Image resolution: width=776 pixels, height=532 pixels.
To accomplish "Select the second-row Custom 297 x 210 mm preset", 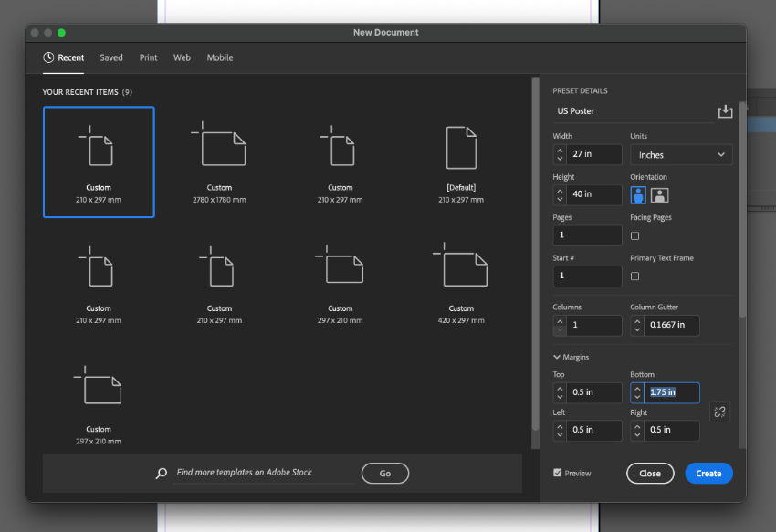I will (x=340, y=283).
